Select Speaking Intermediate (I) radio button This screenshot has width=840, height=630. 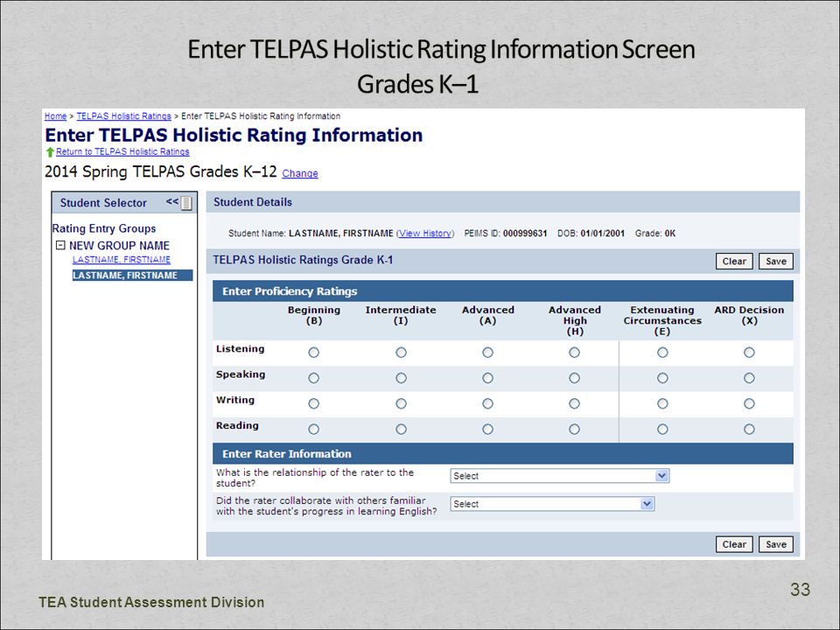click(401, 378)
